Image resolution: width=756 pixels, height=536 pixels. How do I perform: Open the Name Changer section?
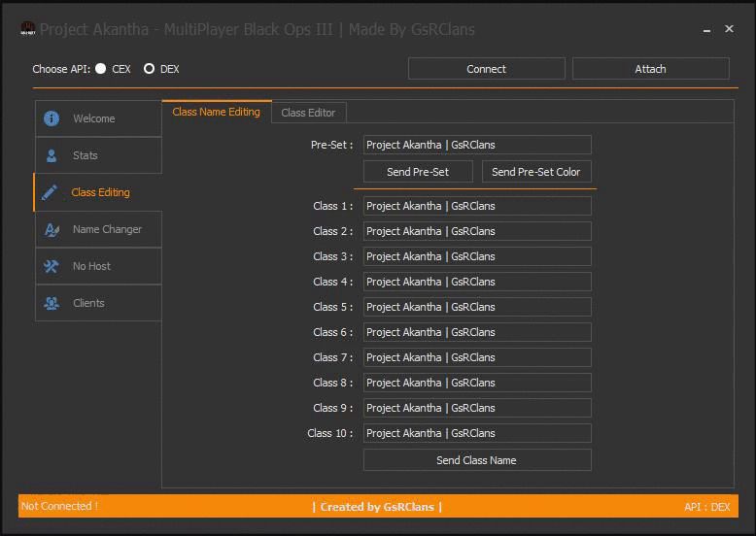pyautogui.click(x=98, y=229)
